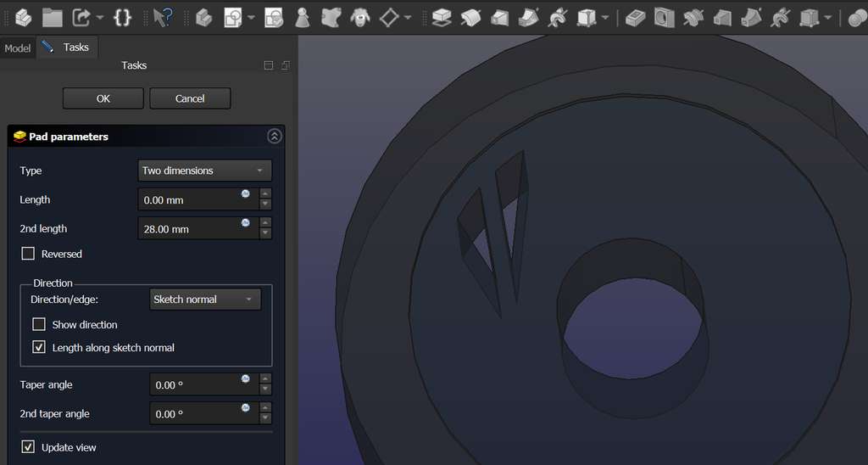Click the Datum Plane diamond icon

[x=389, y=18]
